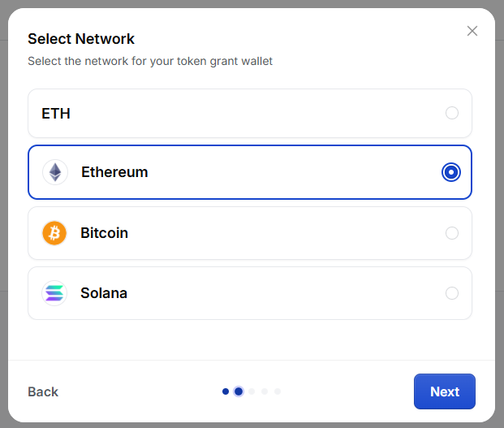Viewport: 504px width, 428px height.
Task: Jump to third step pagination dot
Action: point(252,391)
